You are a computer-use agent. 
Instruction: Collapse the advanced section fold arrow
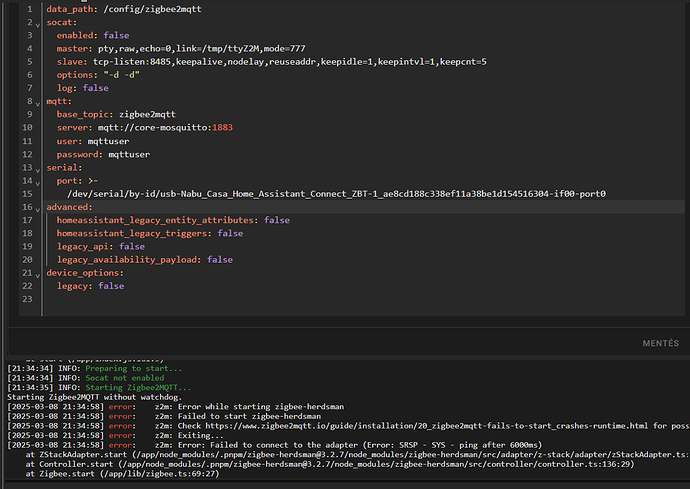coord(38,210)
